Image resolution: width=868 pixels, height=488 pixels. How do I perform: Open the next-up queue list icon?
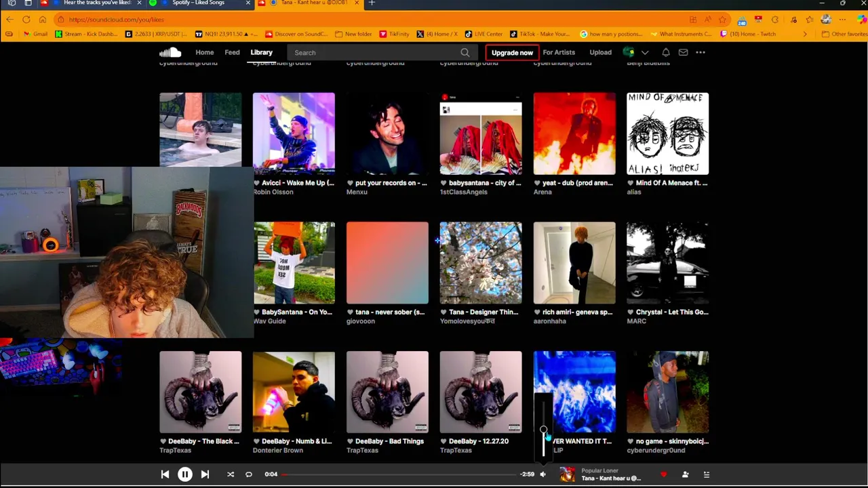pos(706,474)
